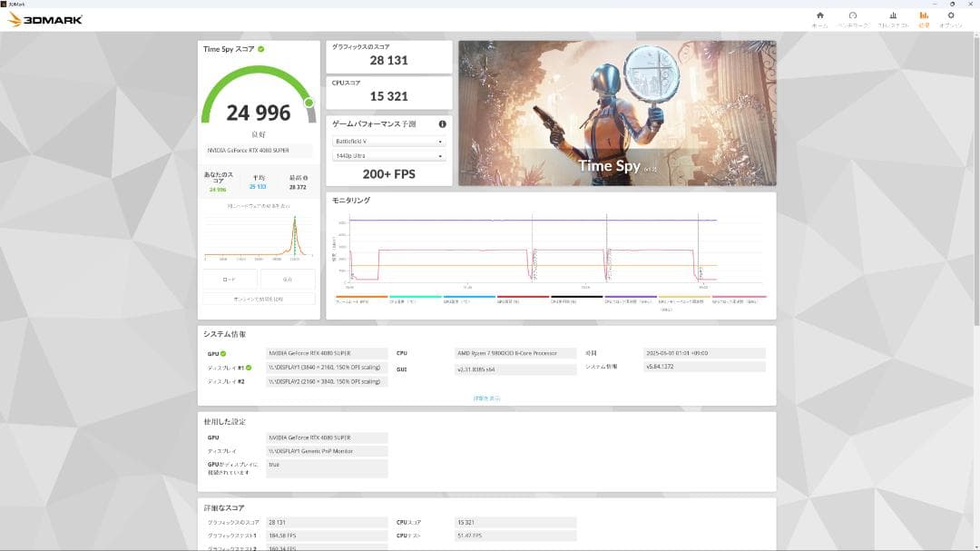
Task: Toggle the black CPU usage legend item
Action: point(575,299)
